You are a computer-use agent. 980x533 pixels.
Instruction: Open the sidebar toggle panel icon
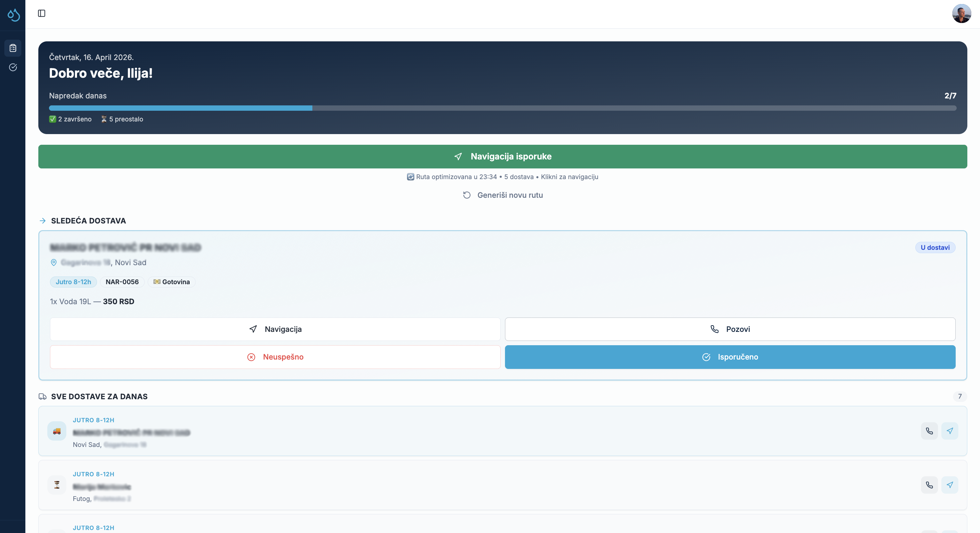click(41, 13)
